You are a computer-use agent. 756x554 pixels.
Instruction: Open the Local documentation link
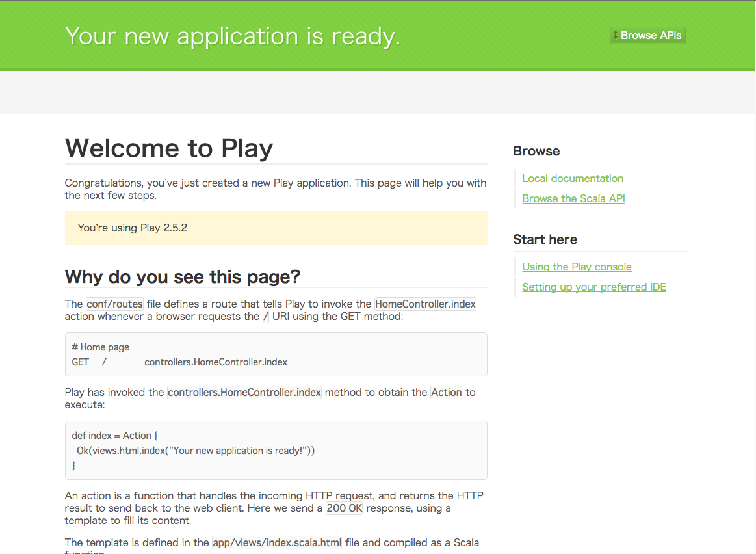[x=572, y=178]
